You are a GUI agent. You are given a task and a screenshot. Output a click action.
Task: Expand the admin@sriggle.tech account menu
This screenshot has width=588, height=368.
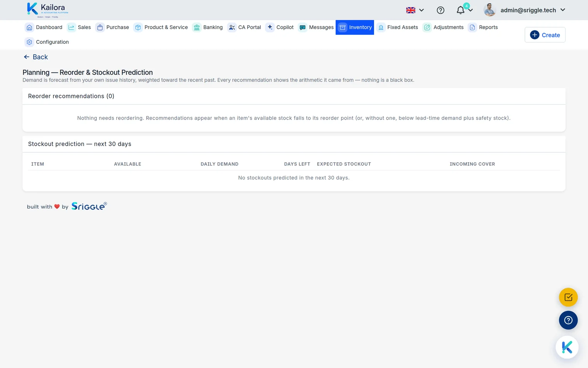point(533,10)
